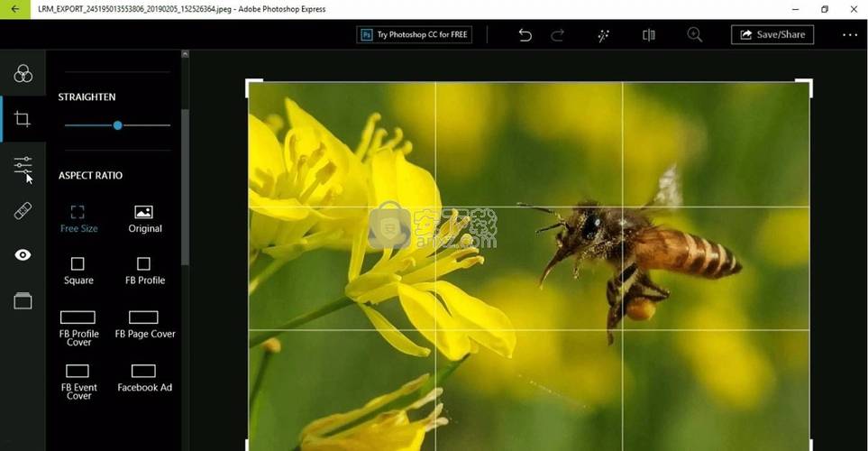Click the zoom magnifier icon
This screenshot has height=451, width=868.
(694, 35)
